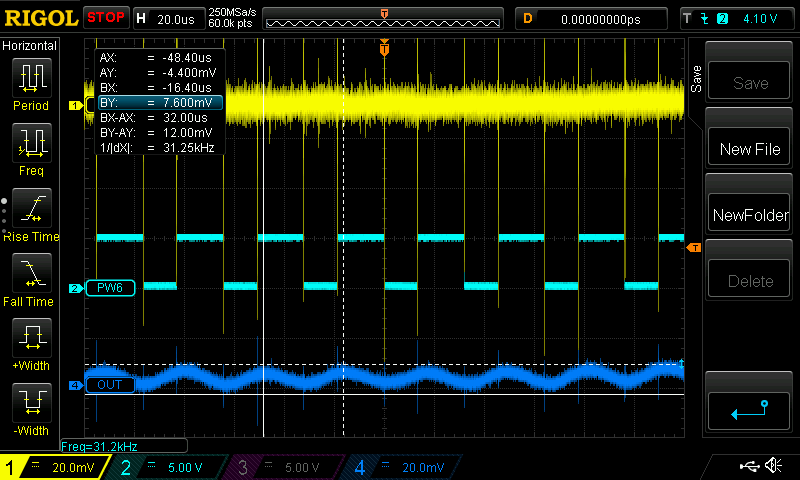Click the Horizontal menu title
Viewport: 800px width, 480px height.
point(30,46)
